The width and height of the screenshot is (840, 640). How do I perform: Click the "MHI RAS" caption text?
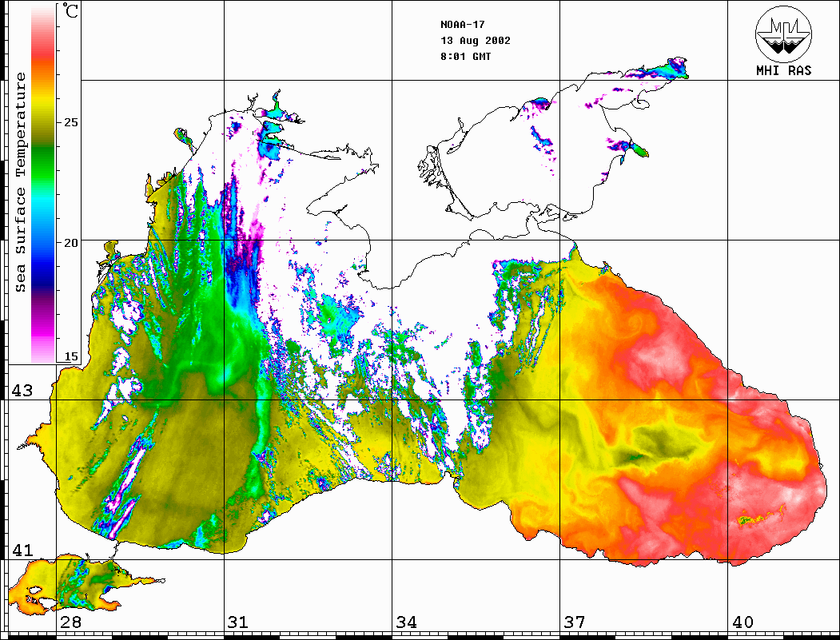click(x=783, y=70)
